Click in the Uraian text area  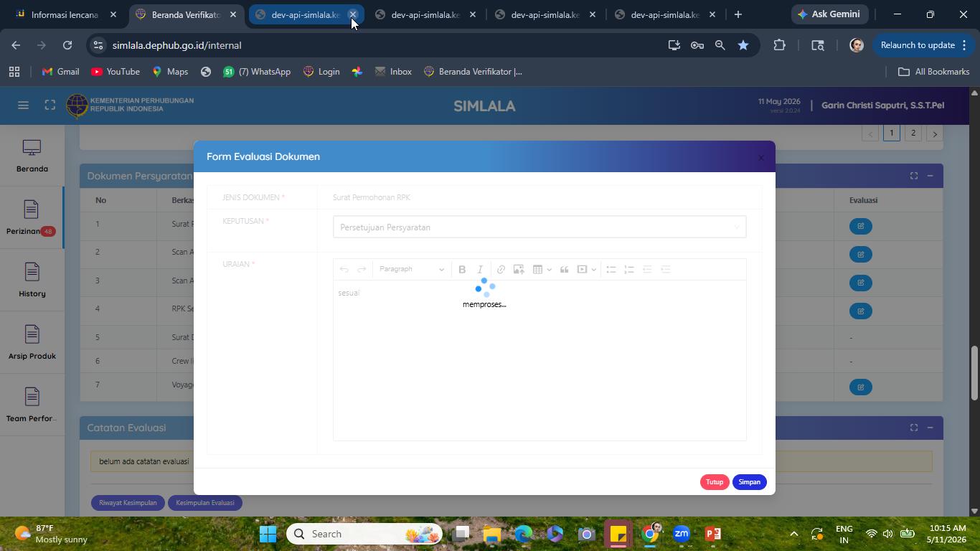click(540, 360)
